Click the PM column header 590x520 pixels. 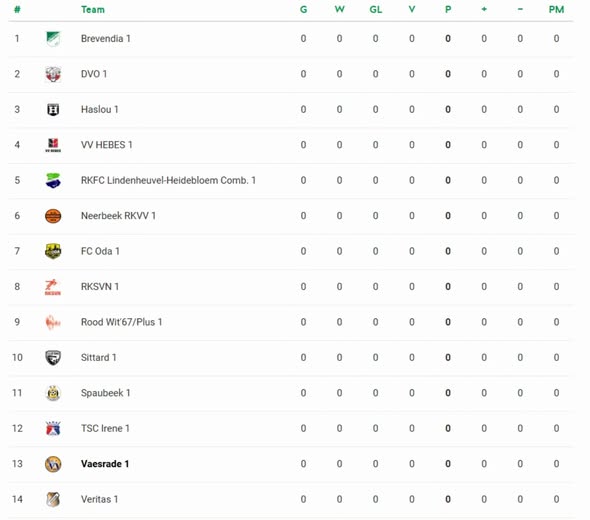[x=556, y=9]
